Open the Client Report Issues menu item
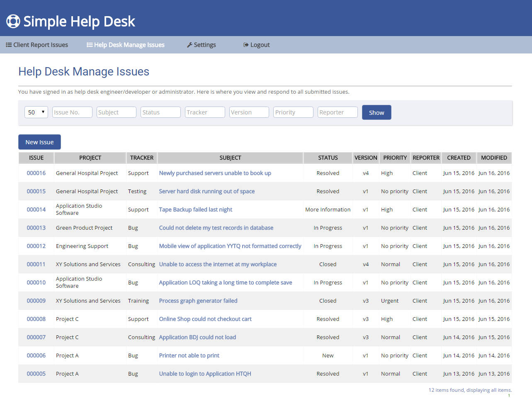The image size is (532, 398). (40, 45)
